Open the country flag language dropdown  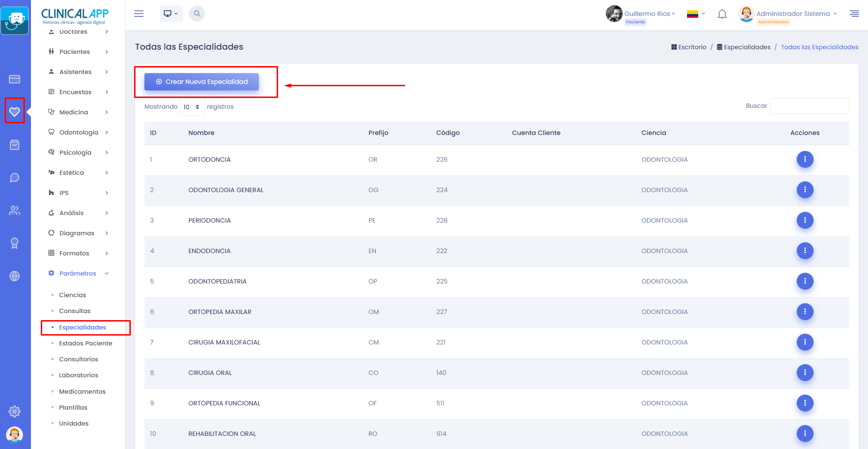click(696, 14)
